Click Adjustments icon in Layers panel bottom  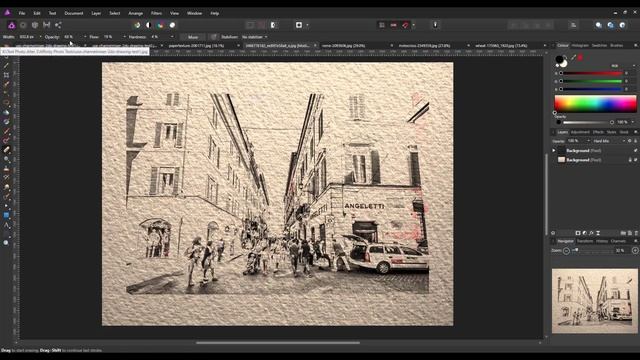click(584, 233)
